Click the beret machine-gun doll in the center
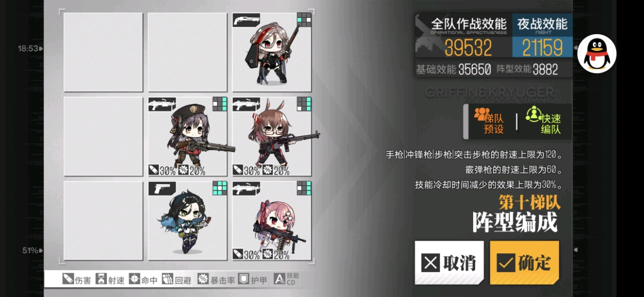This screenshot has width=644, height=297. pos(187,137)
